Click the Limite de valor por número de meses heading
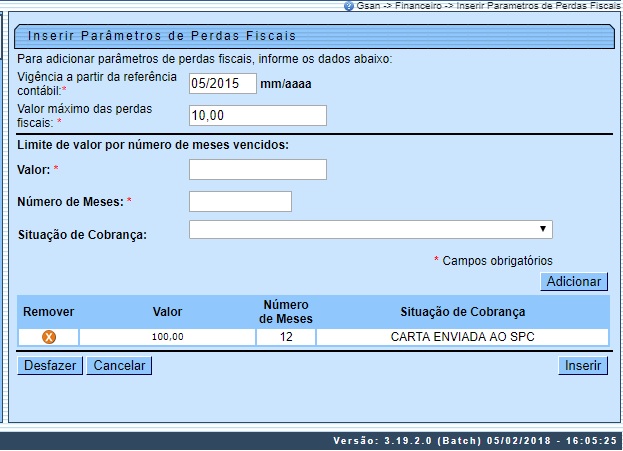 tap(153, 145)
